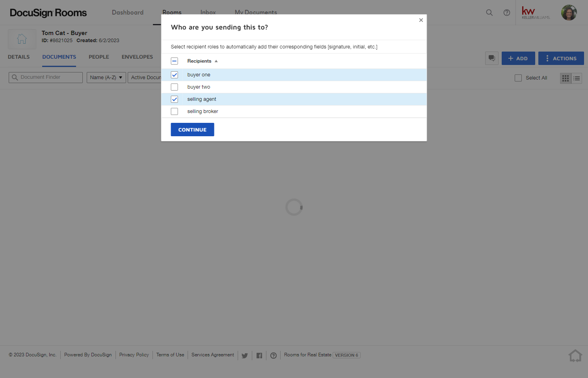Switch to list view of documents
588x378 pixels.
pyautogui.click(x=577, y=78)
